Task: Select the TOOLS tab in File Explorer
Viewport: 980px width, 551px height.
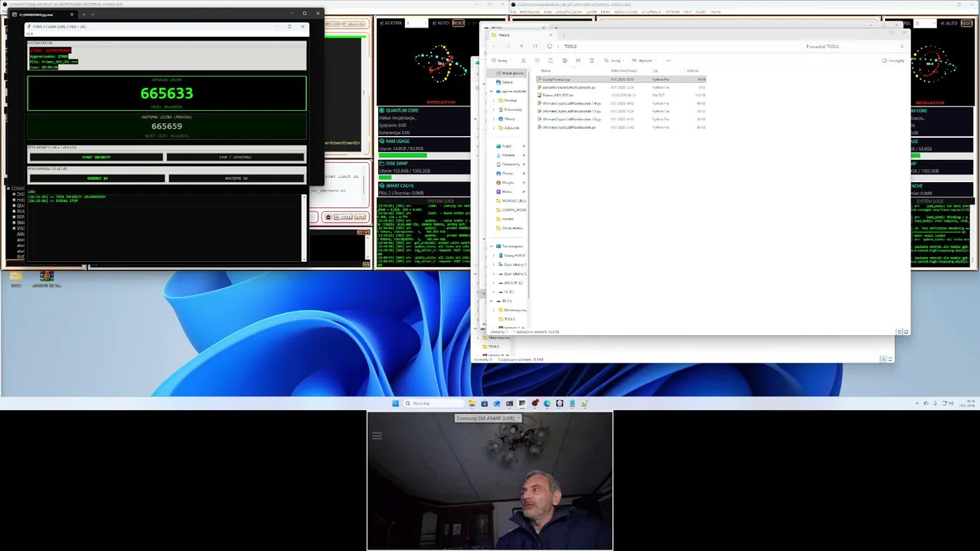Action: 521,34
